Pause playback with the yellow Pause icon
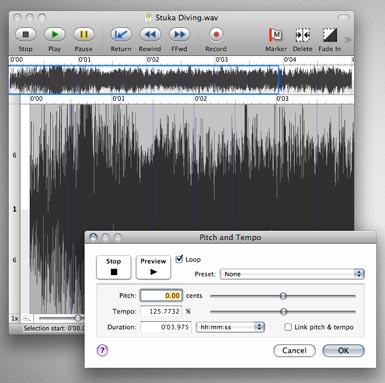 pyautogui.click(x=83, y=34)
